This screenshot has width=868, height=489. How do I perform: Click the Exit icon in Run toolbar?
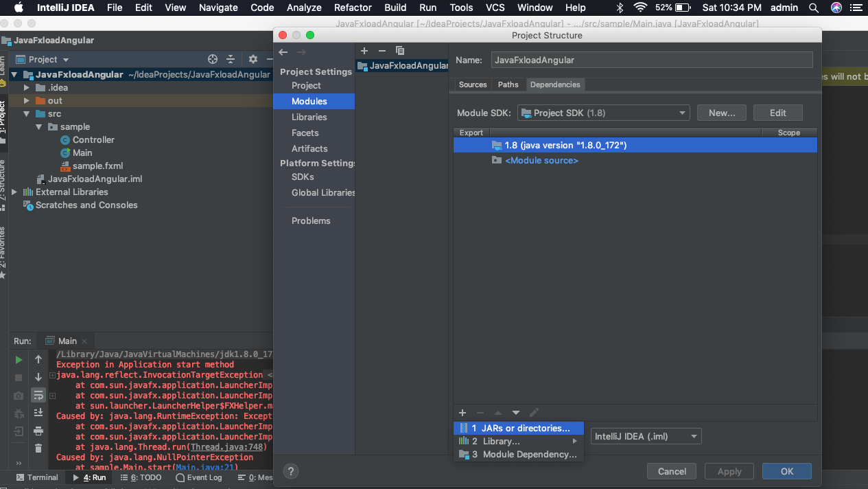(19, 431)
